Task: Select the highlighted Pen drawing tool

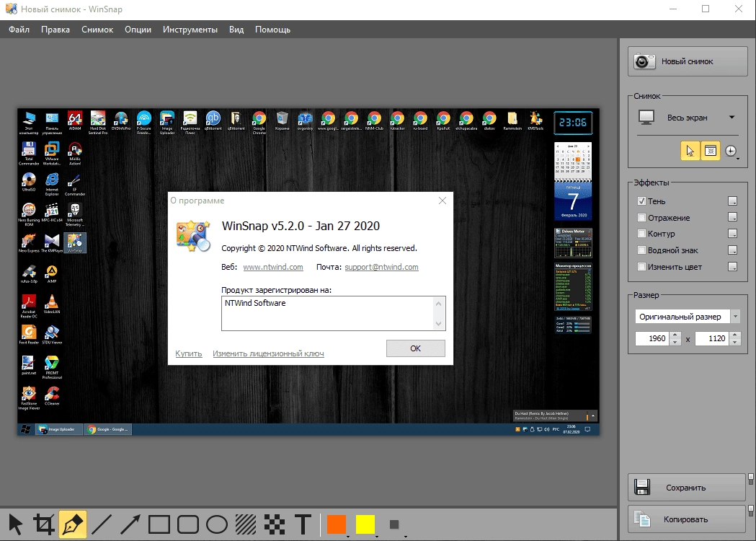Action: tap(73, 524)
